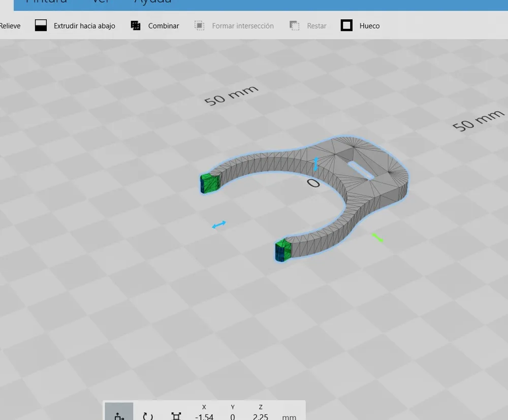508x420 pixels.
Task: Select the Rotate tool in bottom bar
Action: [148, 415]
